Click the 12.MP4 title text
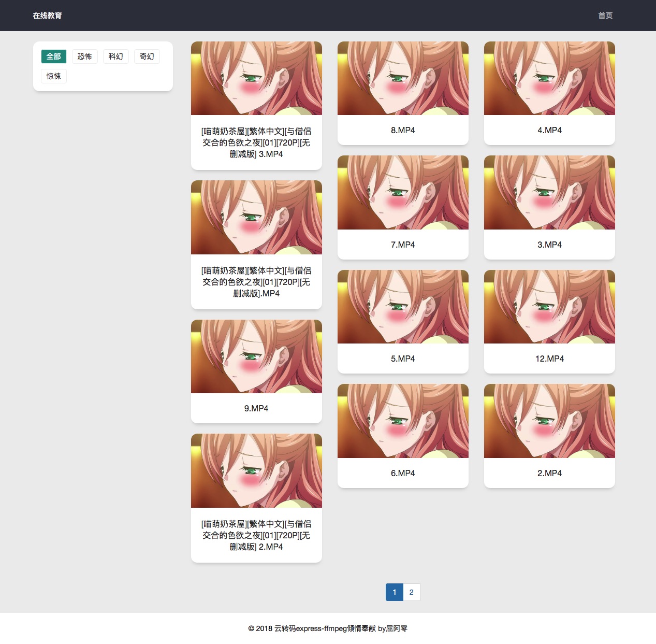This screenshot has height=644, width=656. (549, 359)
